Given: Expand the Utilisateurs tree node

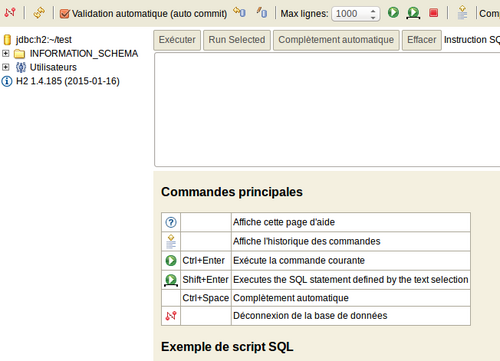Looking at the screenshot, I should 5,67.
